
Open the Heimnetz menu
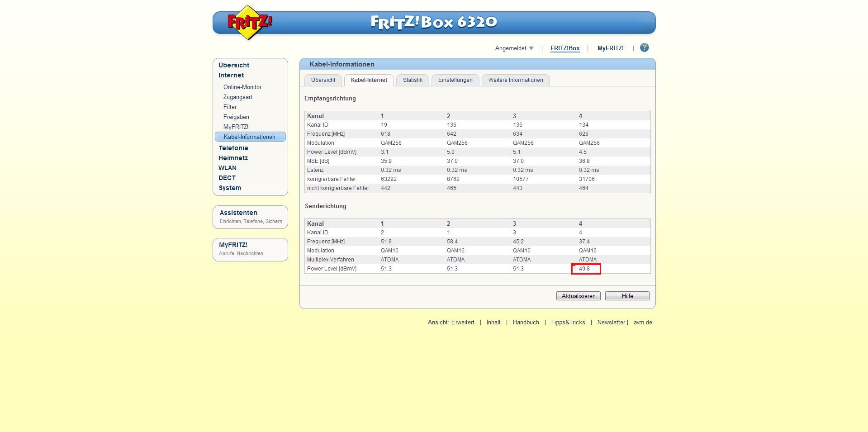(233, 158)
